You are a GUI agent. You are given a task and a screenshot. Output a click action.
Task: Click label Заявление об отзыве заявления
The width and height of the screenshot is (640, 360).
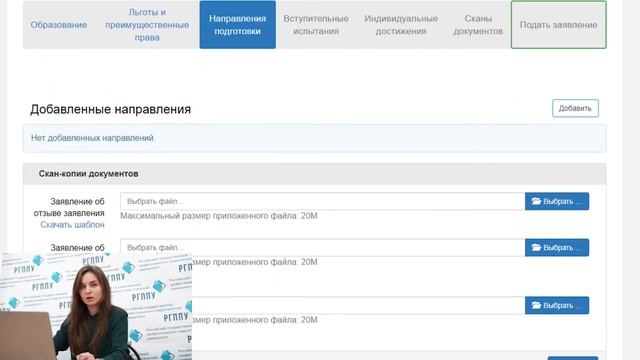[69, 207]
